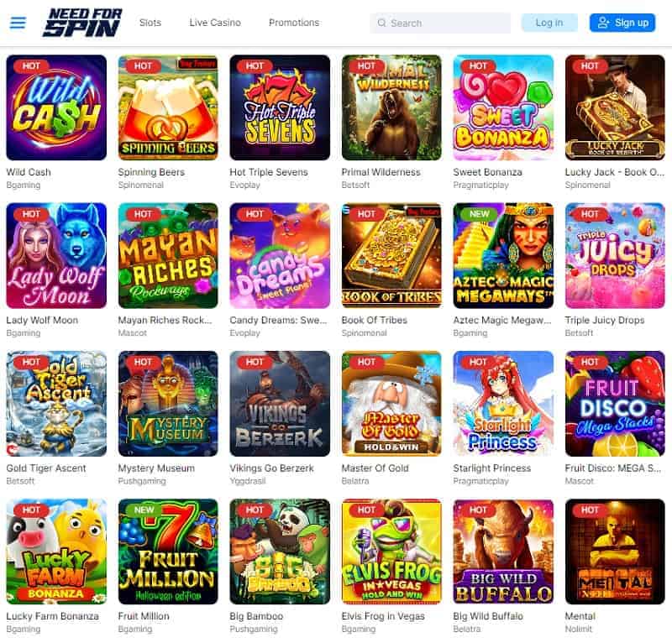Focus the Search input field
Screen dimensions: 672x643
(440, 24)
